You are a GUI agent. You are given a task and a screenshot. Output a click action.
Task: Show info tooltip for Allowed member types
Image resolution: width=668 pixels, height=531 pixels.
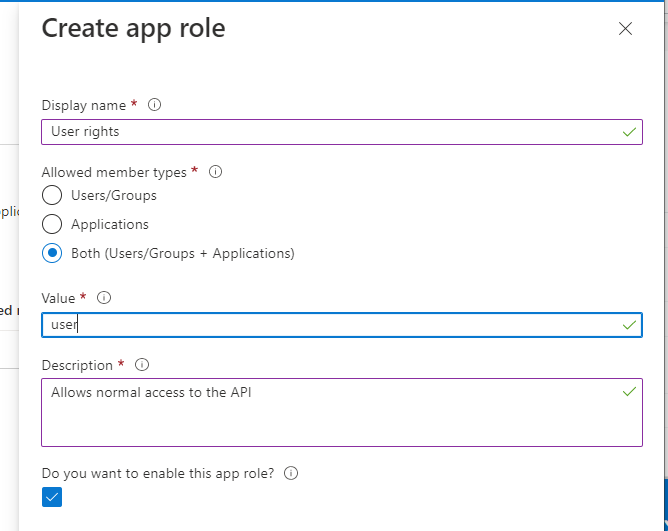click(x=215, y=172)
